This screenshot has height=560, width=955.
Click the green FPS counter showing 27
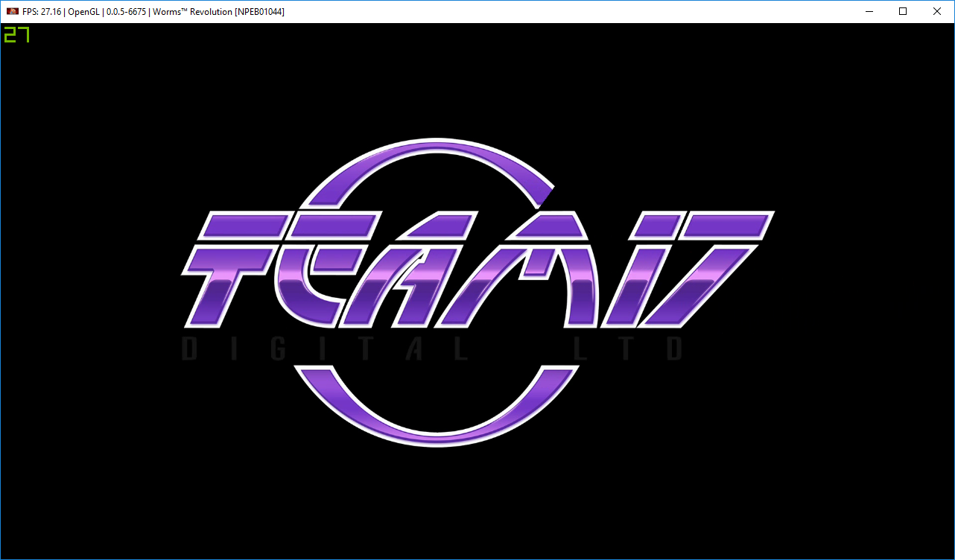coord(16,34)
